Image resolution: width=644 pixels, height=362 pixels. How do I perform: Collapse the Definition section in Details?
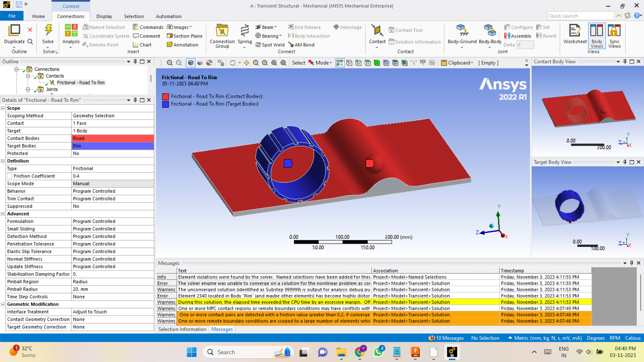pos(3,161)
